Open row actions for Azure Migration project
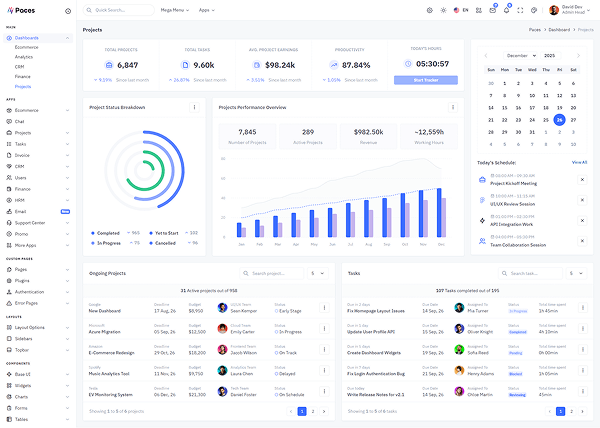 point(323,329)
